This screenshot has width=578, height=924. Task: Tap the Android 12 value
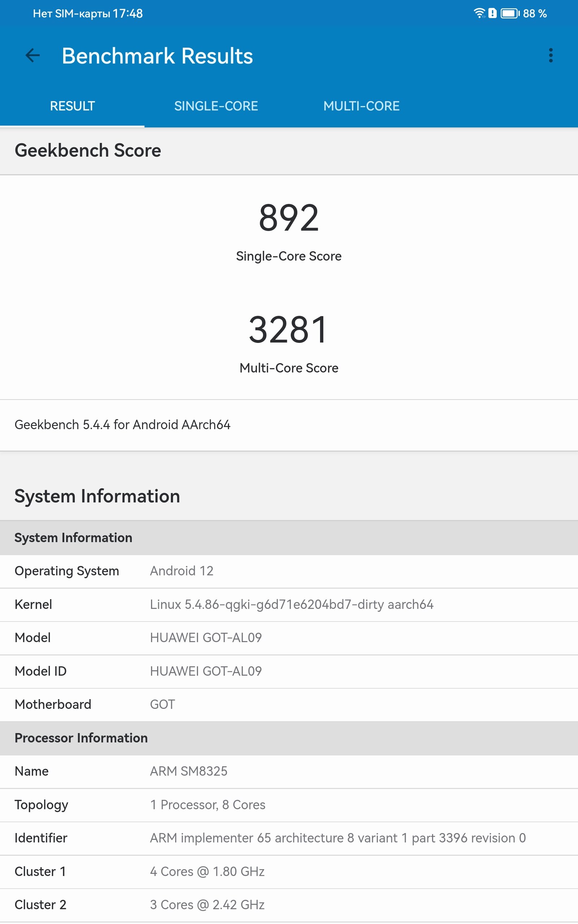(x=182, y=571)
